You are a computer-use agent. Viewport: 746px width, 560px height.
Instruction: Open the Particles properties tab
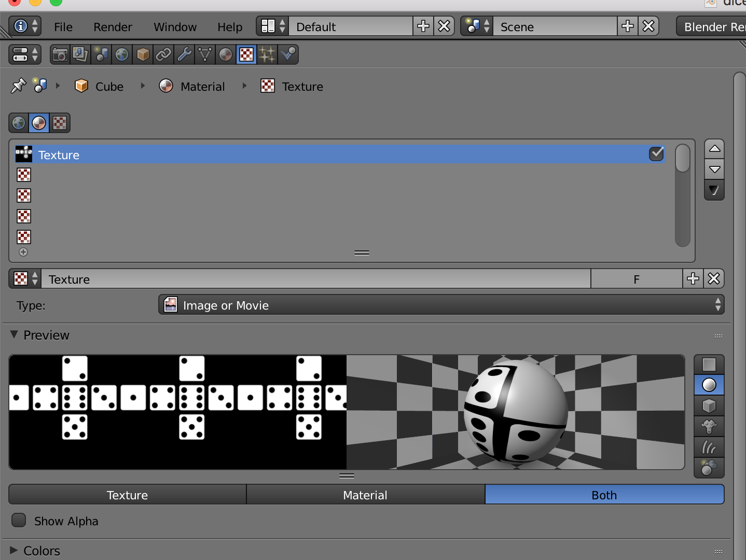pos(267,54)
